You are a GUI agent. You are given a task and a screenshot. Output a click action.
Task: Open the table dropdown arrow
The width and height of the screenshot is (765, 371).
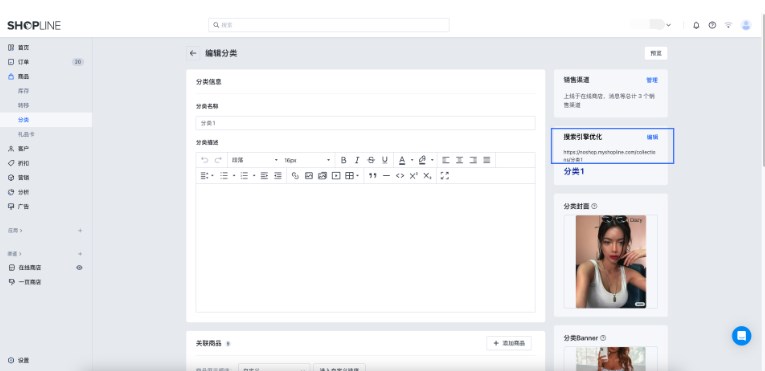[358, 176]
